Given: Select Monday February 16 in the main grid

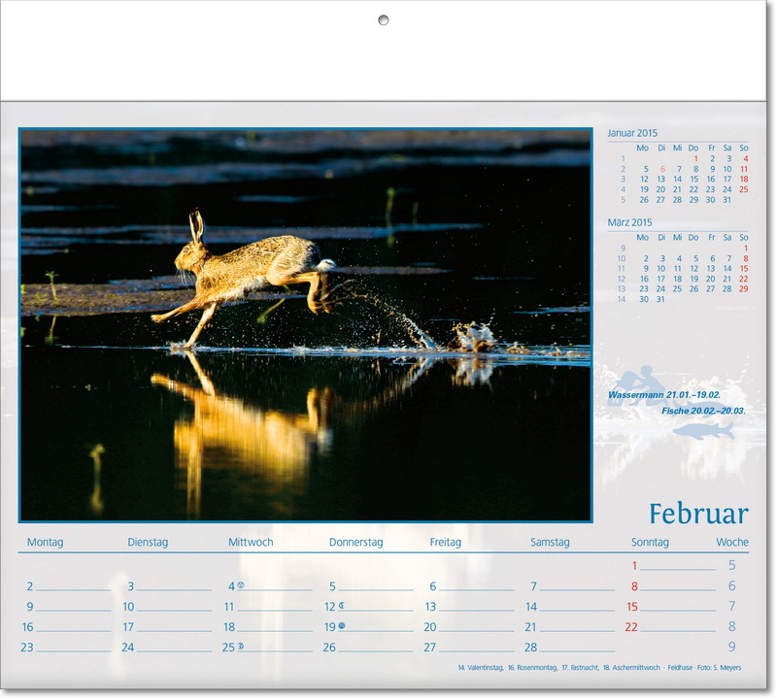Looking at the screenshot, I should [27, 627].
